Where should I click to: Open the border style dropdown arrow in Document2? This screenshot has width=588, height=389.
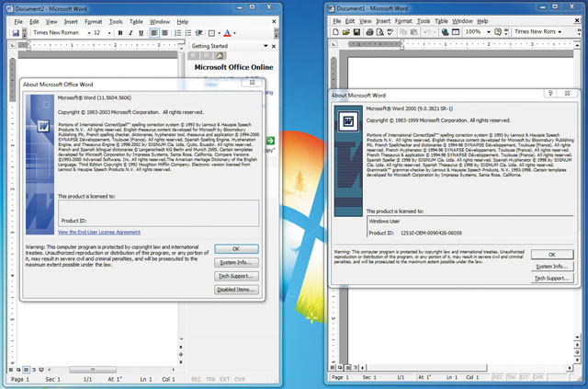coord(219,33)
